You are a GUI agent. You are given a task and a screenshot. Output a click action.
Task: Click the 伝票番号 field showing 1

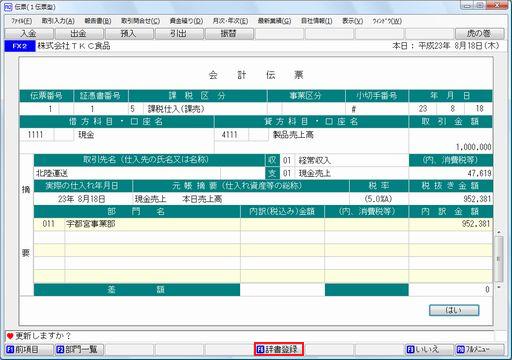39,109
